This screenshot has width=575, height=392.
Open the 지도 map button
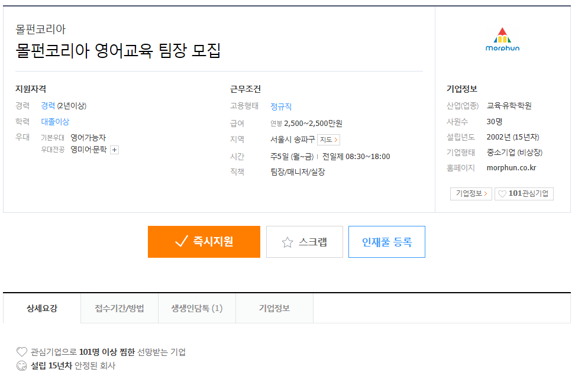(x=328, y=140)
